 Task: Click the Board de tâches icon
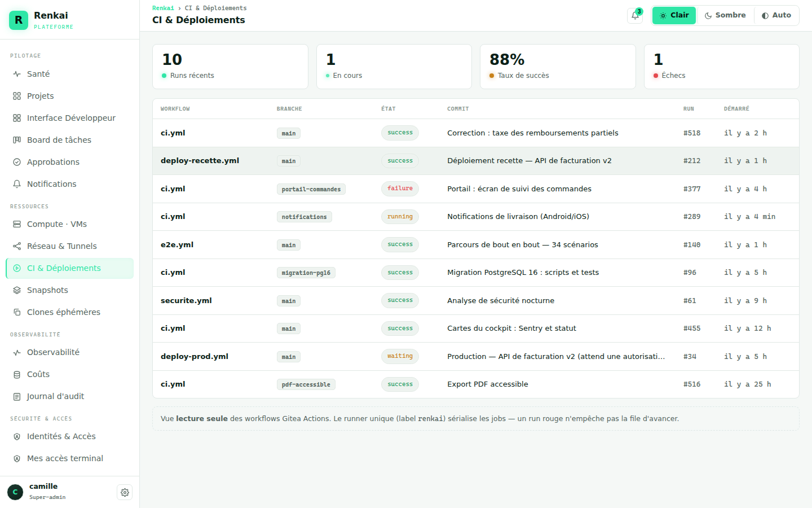click(x=17, y=140)
